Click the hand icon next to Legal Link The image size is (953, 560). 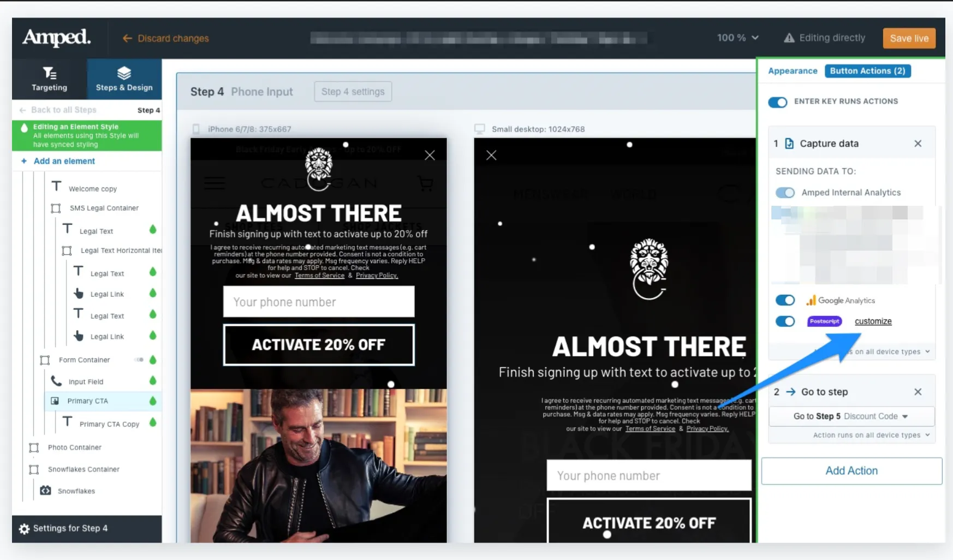coord(79,293)
